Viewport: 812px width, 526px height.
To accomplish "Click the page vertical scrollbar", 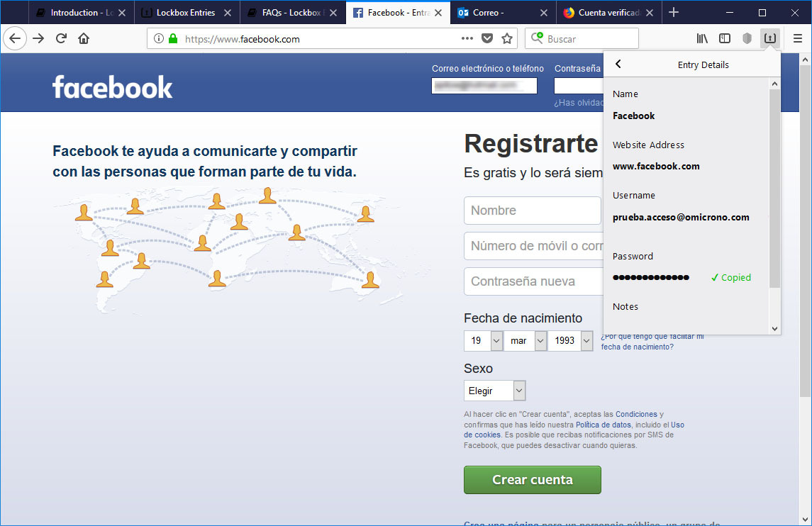I will [806, 231].
